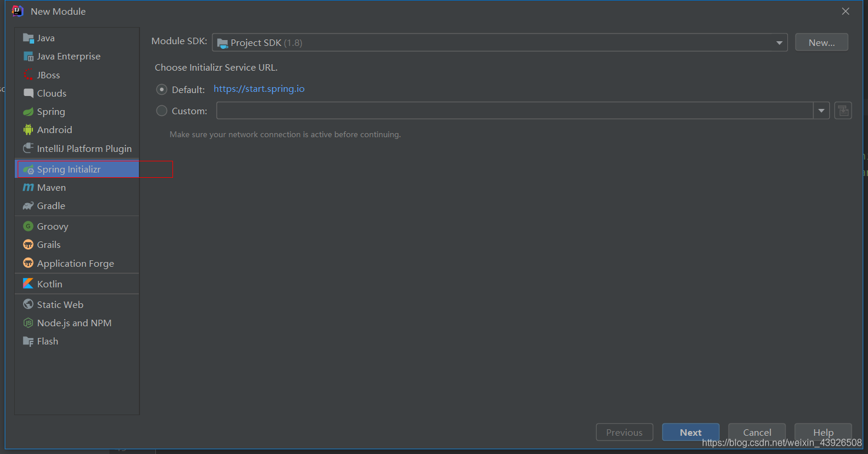Click the Kotlin logo icon
The image size is (868, 454).
(28, 284)
